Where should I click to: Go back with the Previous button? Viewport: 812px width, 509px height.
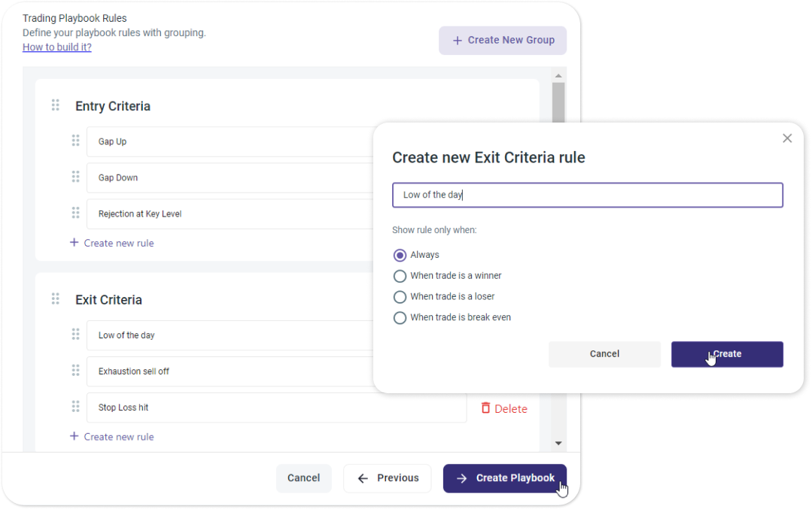pyautogui.click(x=387, y=478)
